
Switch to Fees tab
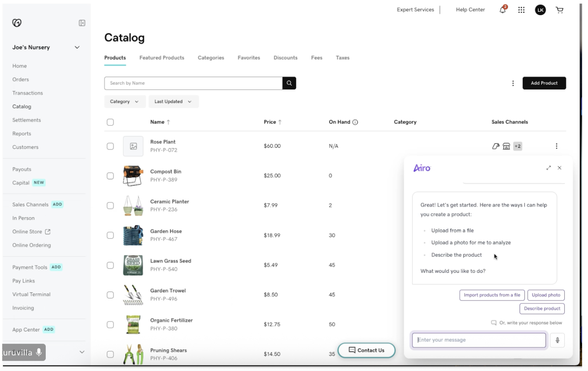(x=317, y=58)
